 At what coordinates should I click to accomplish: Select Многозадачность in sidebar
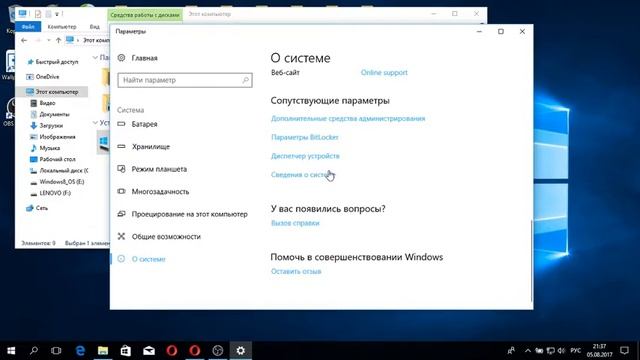(160, 191)
